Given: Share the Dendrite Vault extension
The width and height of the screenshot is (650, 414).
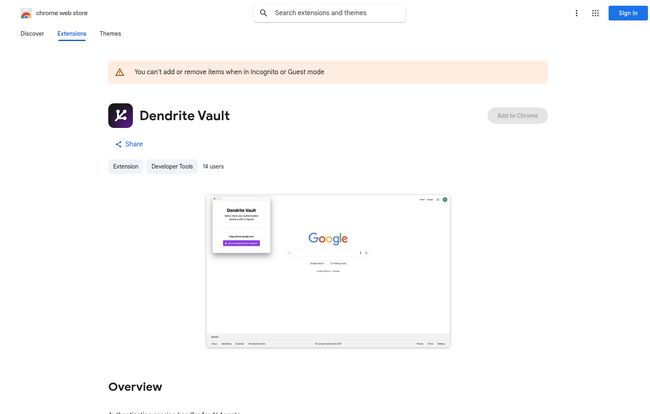Looking at the screenshot, I should (129, 144).
